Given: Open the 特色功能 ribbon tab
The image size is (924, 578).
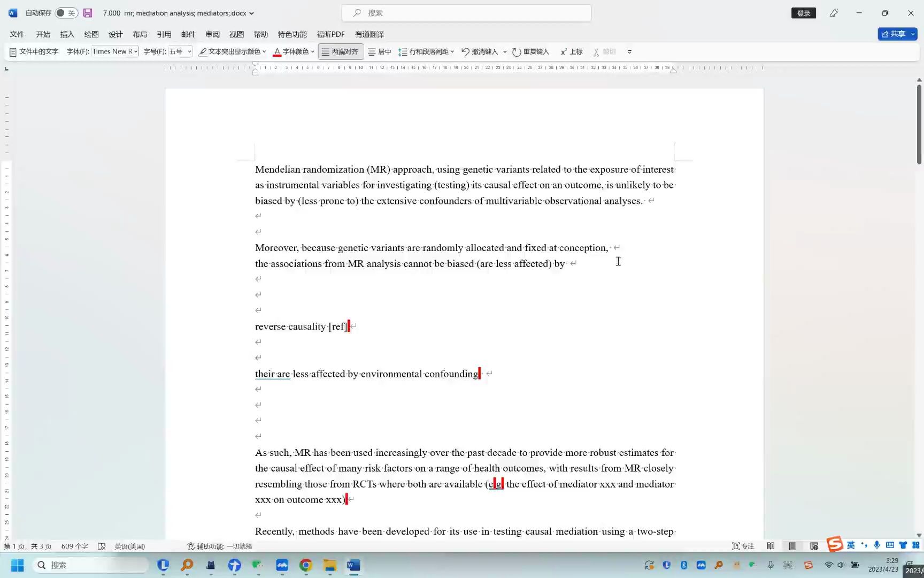Looking at the screenshot, I should [x=292, y=34].
